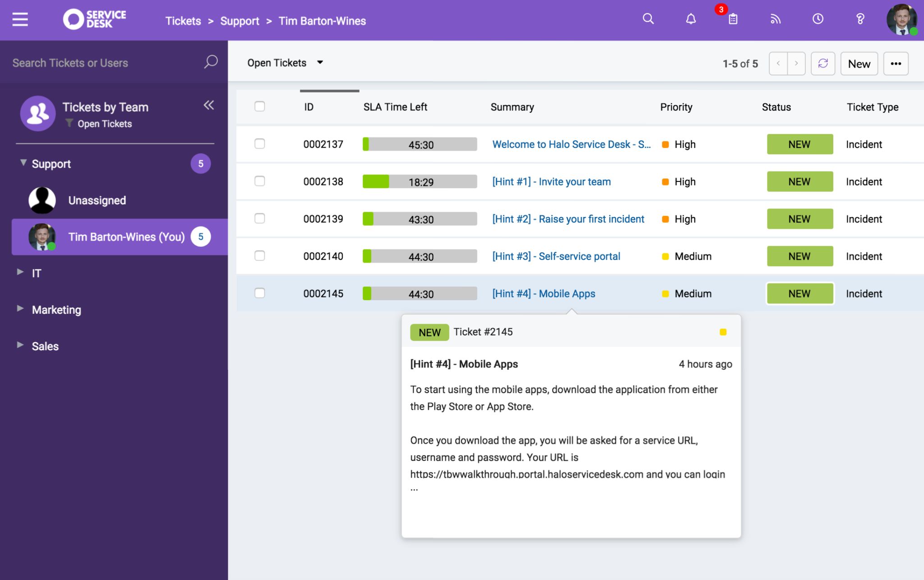Check the select-all tickets checkbox

[x=260, y=106]
